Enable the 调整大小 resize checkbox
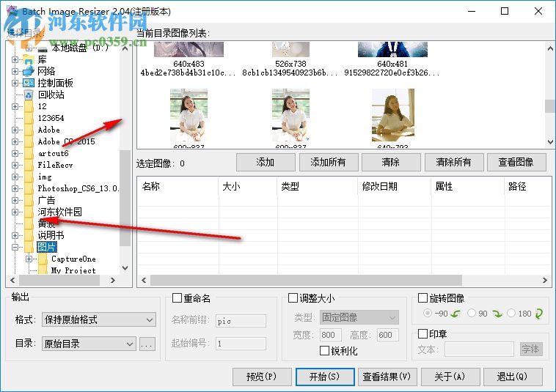Viewport: 556px width, 392px height. pos(293,297)
